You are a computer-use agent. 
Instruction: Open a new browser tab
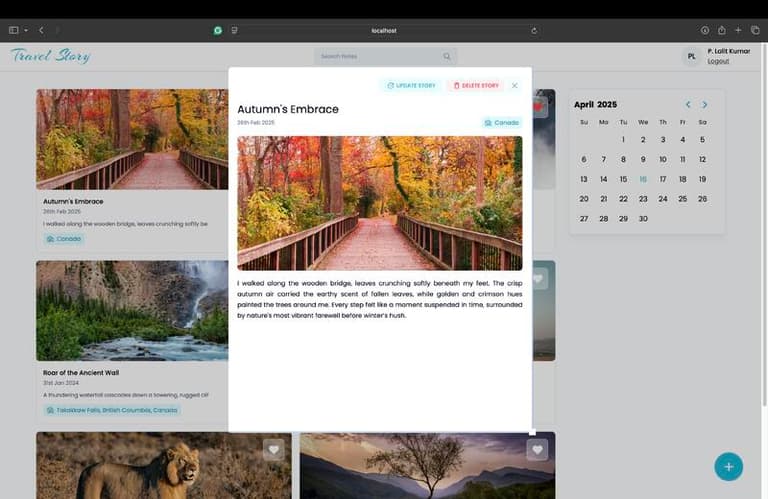738,30
